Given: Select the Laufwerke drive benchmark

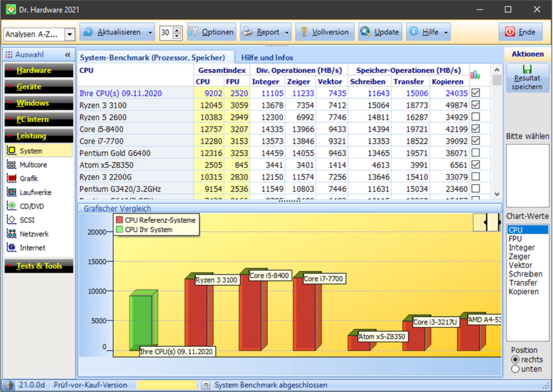Looking at the screenshot, I should (35, 193).
